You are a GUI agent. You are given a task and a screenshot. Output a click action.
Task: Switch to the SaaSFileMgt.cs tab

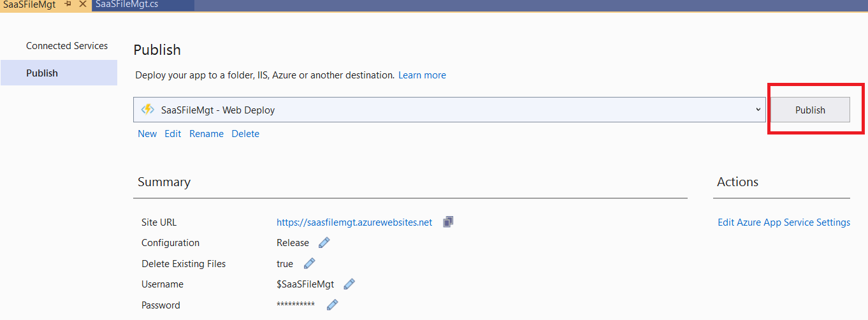click(127, 4)
